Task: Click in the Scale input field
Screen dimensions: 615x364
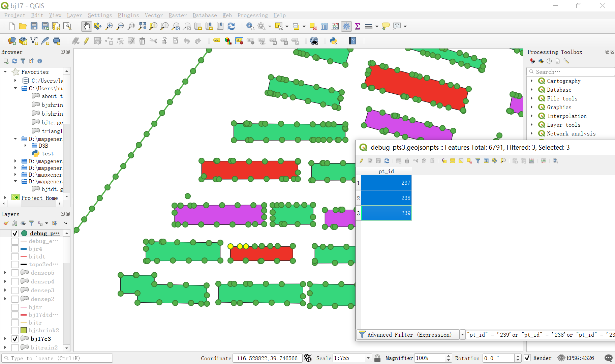Action: point(349,358)
